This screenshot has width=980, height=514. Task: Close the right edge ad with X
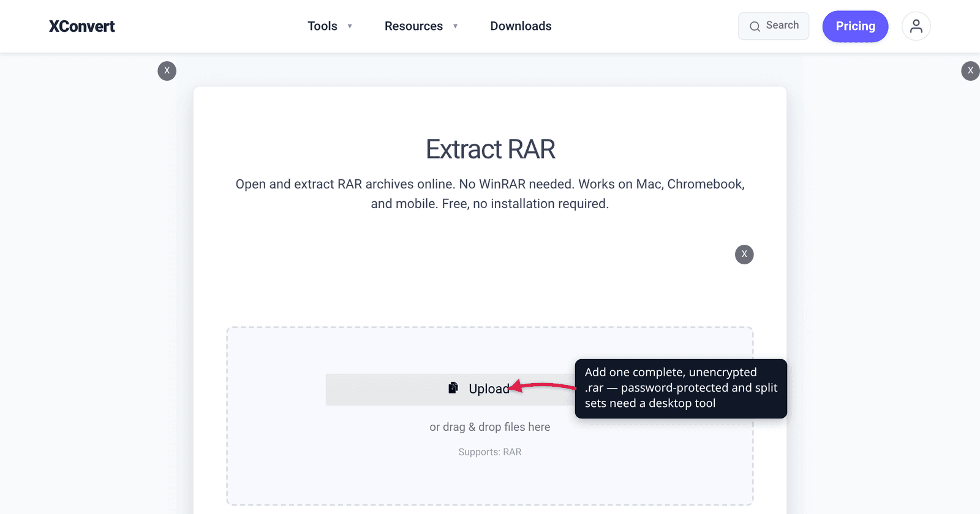(x=970, y=71)
